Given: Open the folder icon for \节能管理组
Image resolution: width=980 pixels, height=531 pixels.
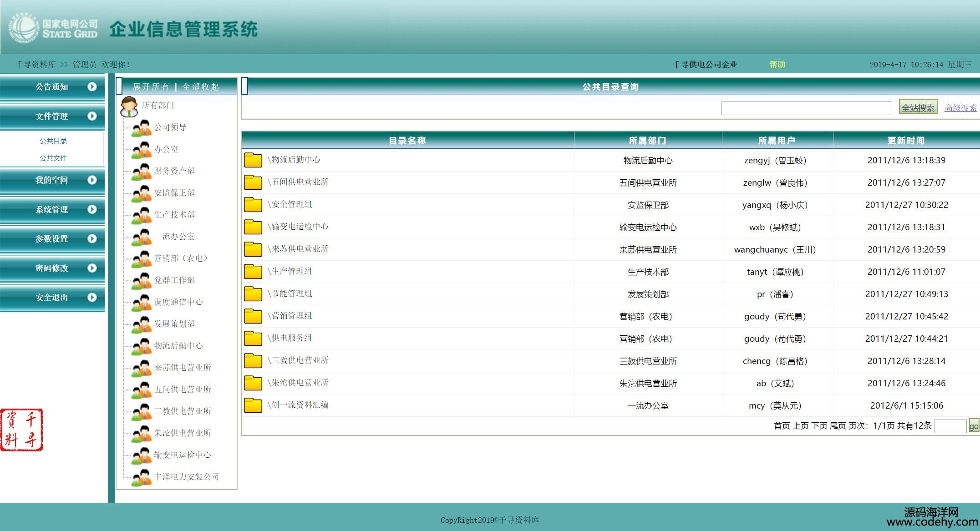Looking at the screenshot, I should pos(253,293).
